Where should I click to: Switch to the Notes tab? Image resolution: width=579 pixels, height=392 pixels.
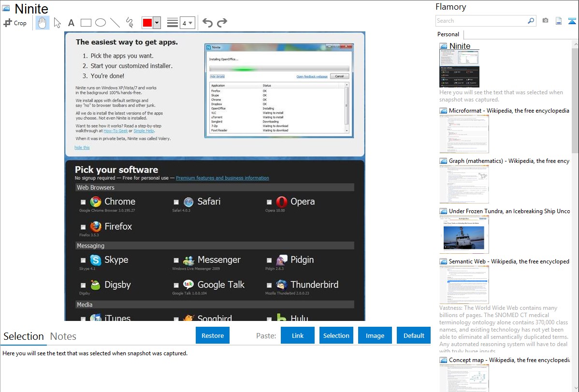pos(63,336)
